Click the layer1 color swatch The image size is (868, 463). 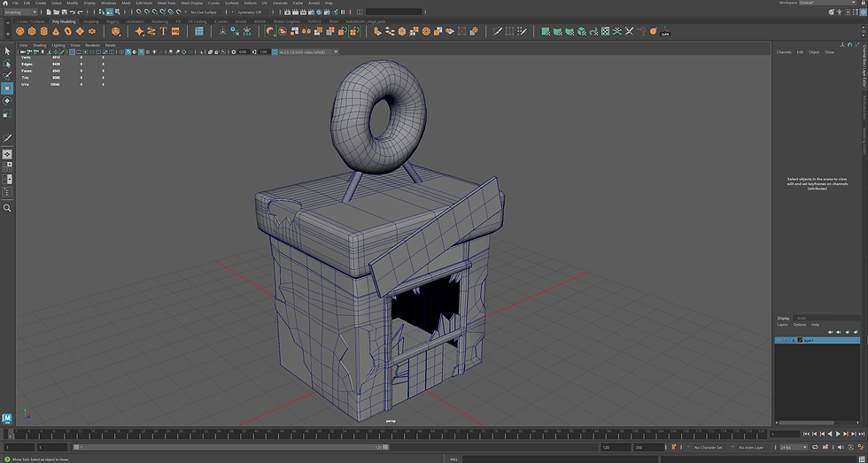pyautogui.click(x=801, y=340)
